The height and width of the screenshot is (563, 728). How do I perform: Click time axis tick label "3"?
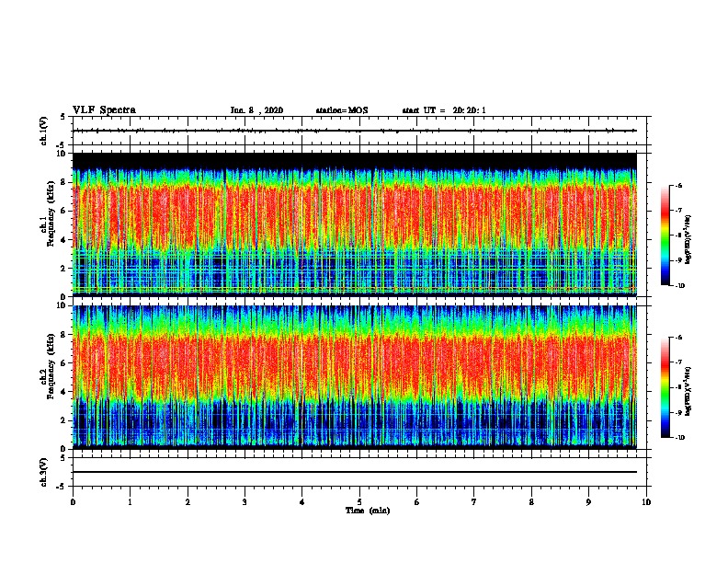(x=245, y=501)
